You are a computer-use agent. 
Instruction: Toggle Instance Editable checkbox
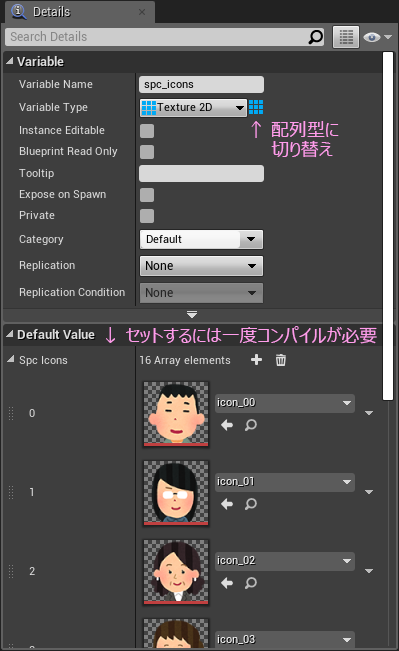point(147,131)
